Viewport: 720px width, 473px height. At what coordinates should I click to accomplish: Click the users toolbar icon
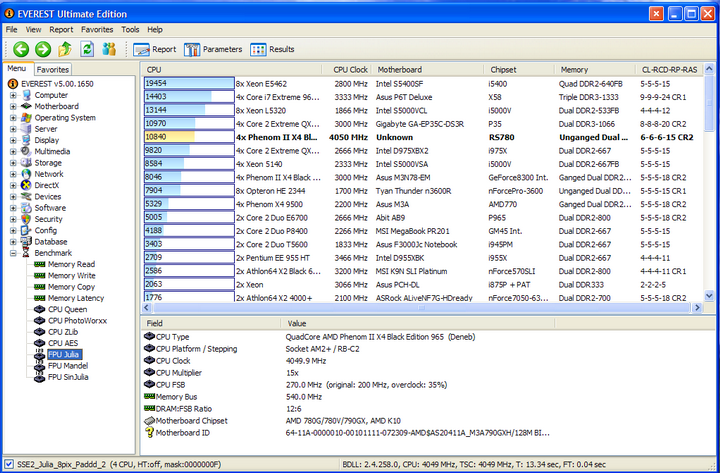coord(109,49)
